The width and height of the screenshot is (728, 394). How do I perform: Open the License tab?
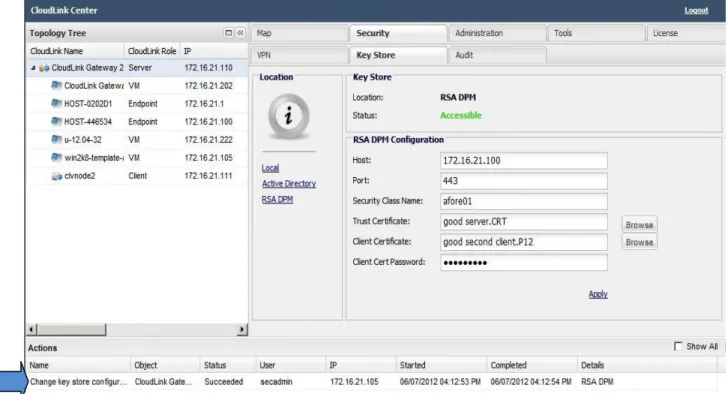(x=687, y=33)
